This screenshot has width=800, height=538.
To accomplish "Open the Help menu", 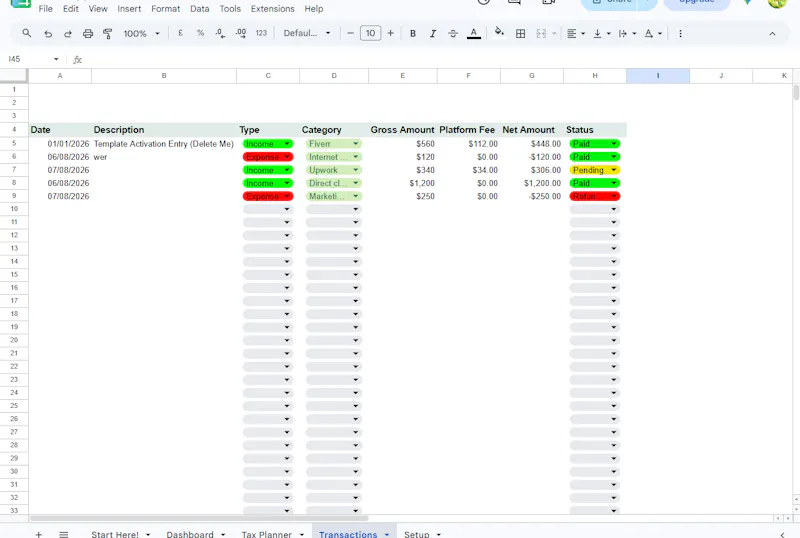I will point(314,9).
